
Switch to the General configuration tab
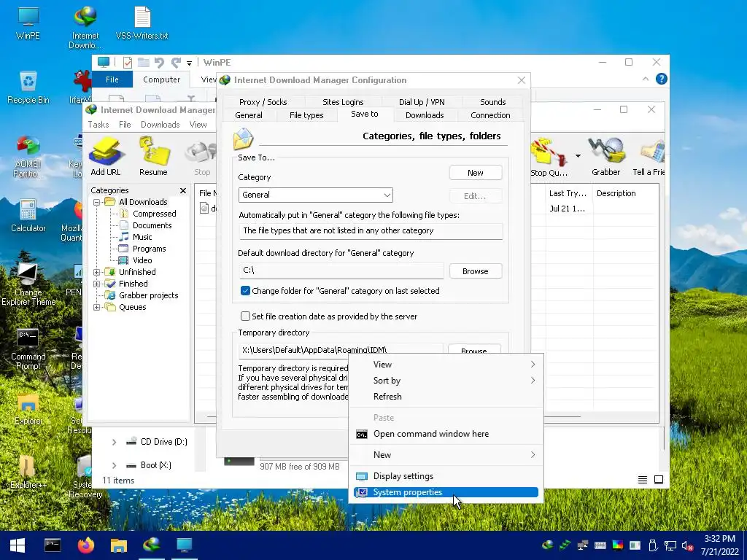[249, 115]
